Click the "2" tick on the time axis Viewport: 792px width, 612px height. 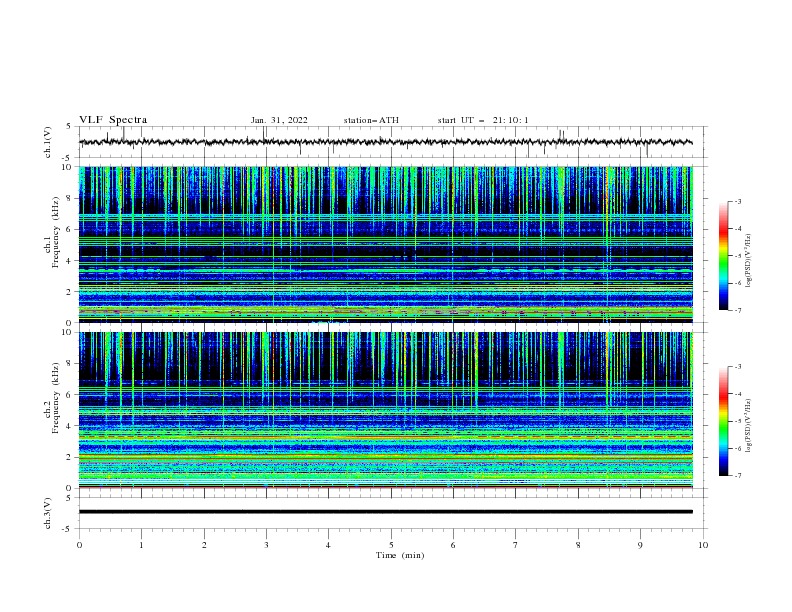coord(204,545)
